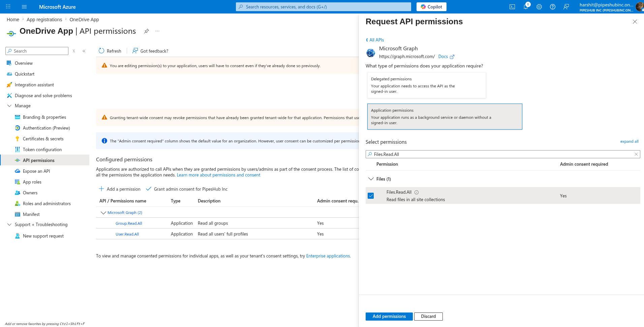Click the Microsoft Azure home title
The width and height of the screenshot is (644, 327).
57,7
